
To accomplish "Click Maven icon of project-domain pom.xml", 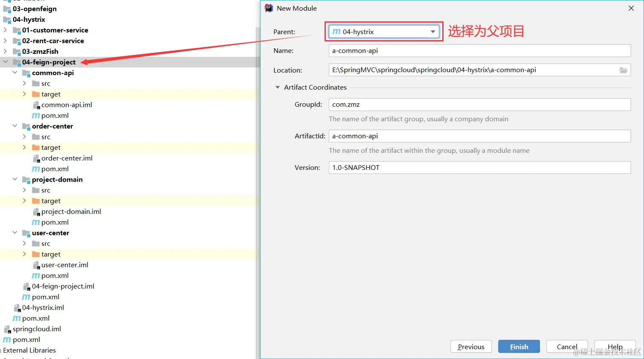I will pos(36,222).
